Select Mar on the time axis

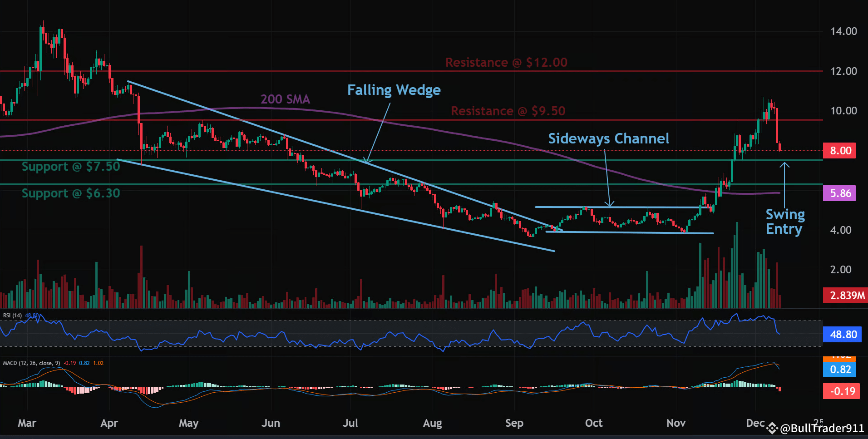coord(27,423)
